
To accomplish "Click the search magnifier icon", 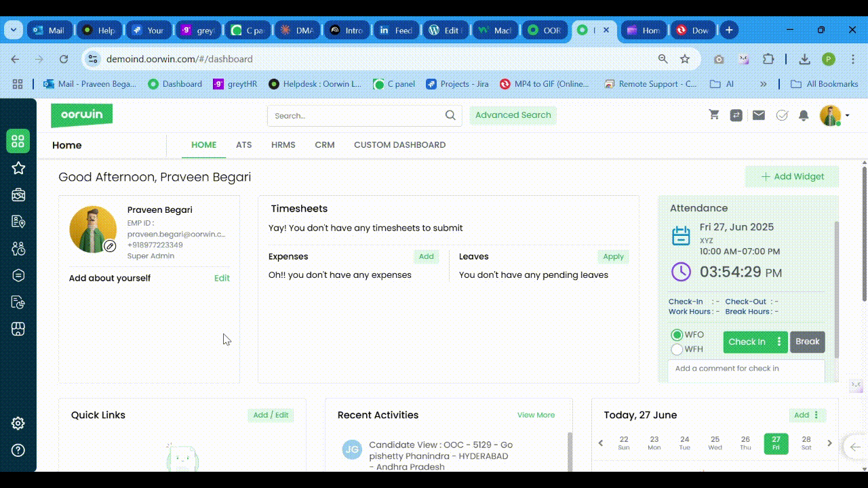I will 450,115.
